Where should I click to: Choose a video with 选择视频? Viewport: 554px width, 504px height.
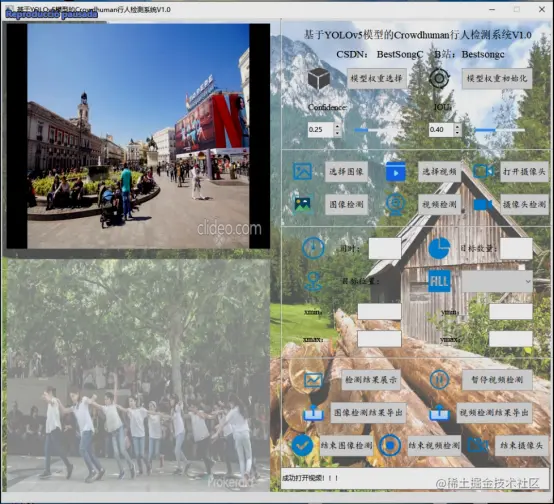pos(439,172)
